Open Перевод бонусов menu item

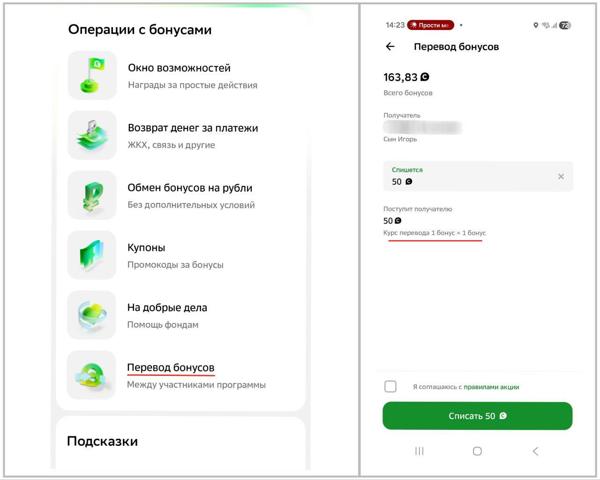coord(170,367)
